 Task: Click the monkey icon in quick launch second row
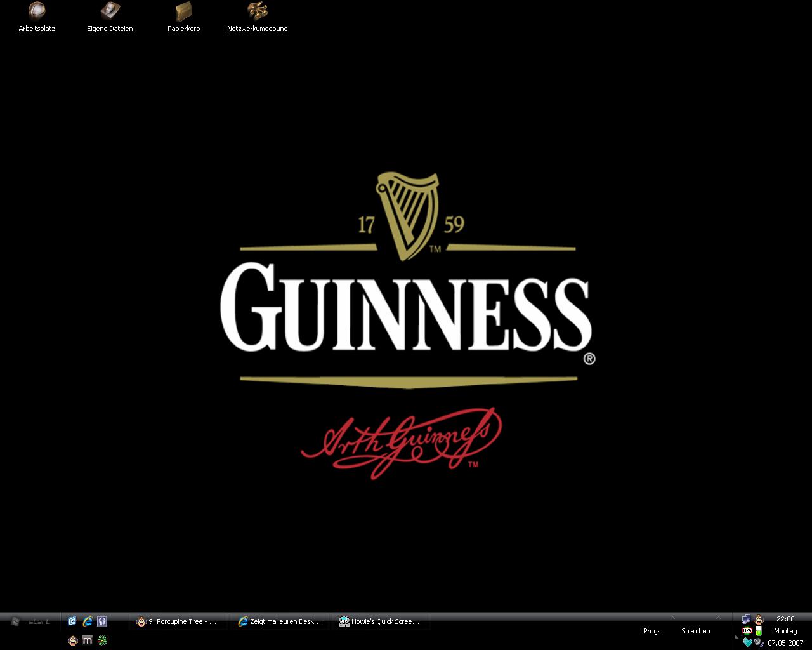pyautogui.click(x=72, y=640)
